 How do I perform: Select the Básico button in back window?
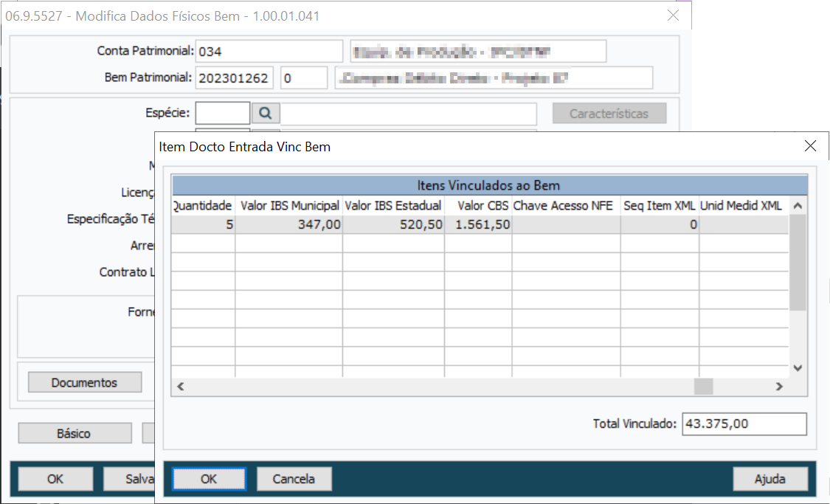coord(75,433)
